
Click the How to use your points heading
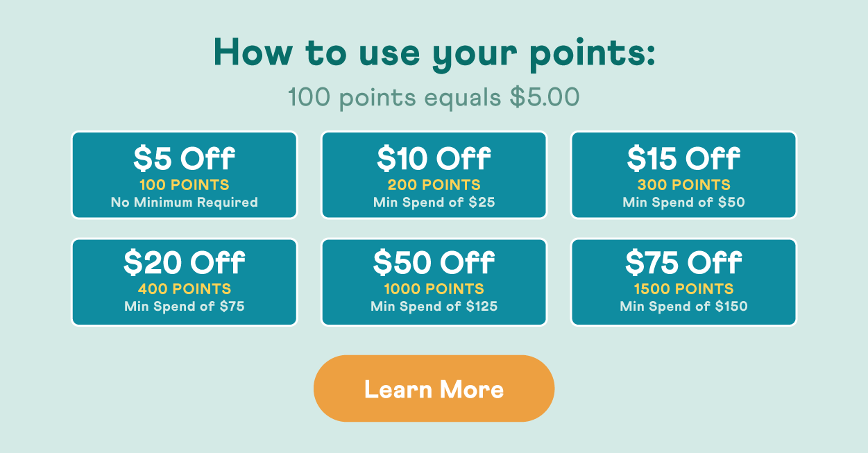[434, 53]
